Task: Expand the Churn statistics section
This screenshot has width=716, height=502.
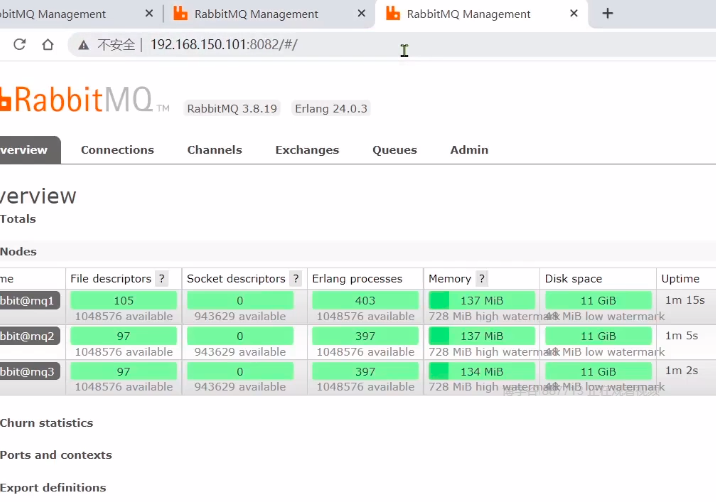Action: click(x=46, y=423)
